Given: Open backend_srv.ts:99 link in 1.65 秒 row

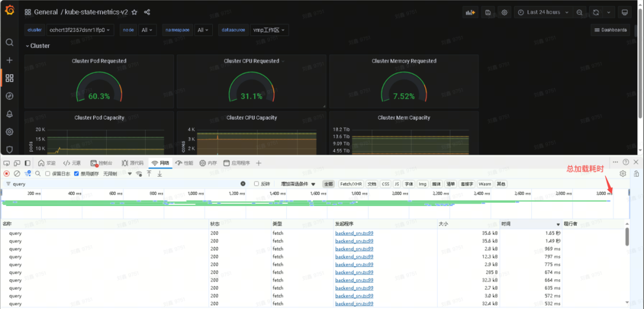Looking at the screenshot, I should pyautogui.click(x=354, y=233).
